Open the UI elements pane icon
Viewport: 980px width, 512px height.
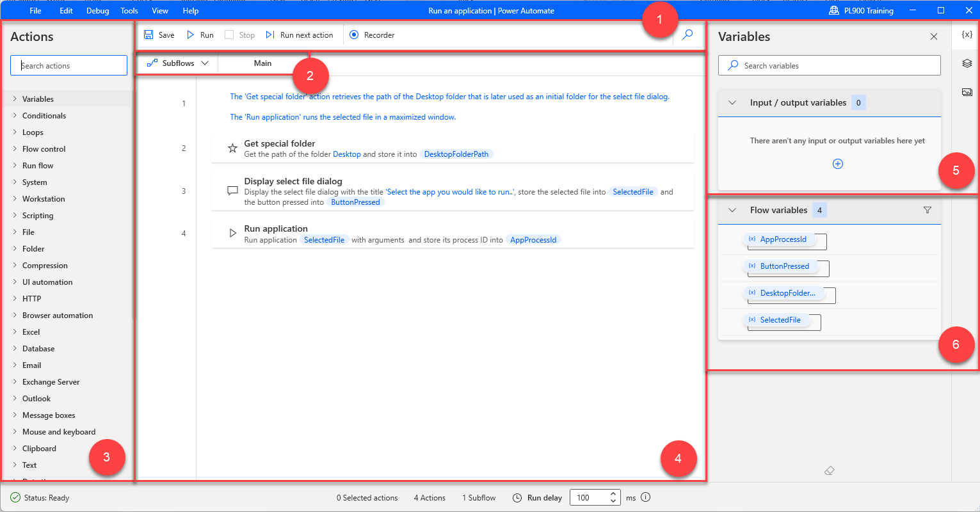967,63
